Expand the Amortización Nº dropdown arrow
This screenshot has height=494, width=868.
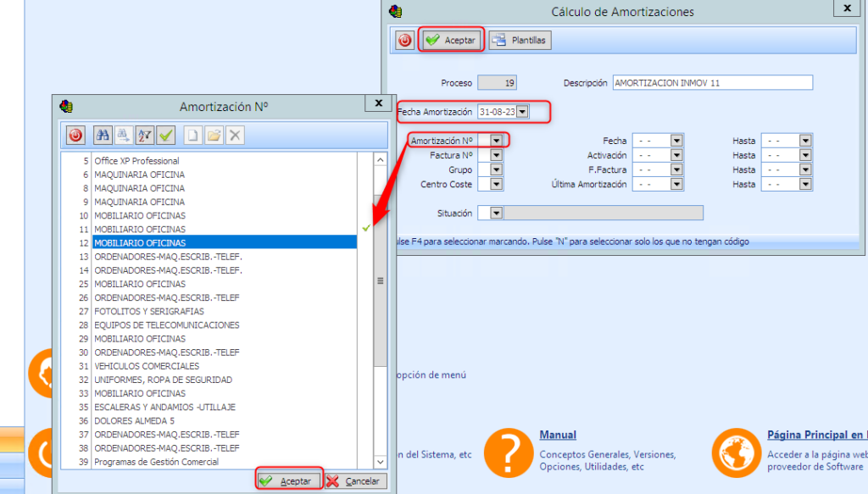[x=496, y=141]
